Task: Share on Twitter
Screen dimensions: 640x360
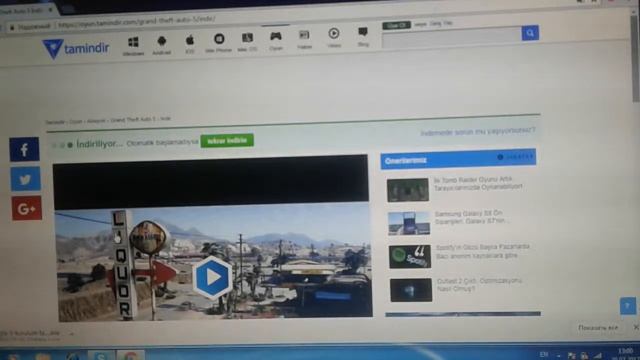Action: [x=25, y=179]
